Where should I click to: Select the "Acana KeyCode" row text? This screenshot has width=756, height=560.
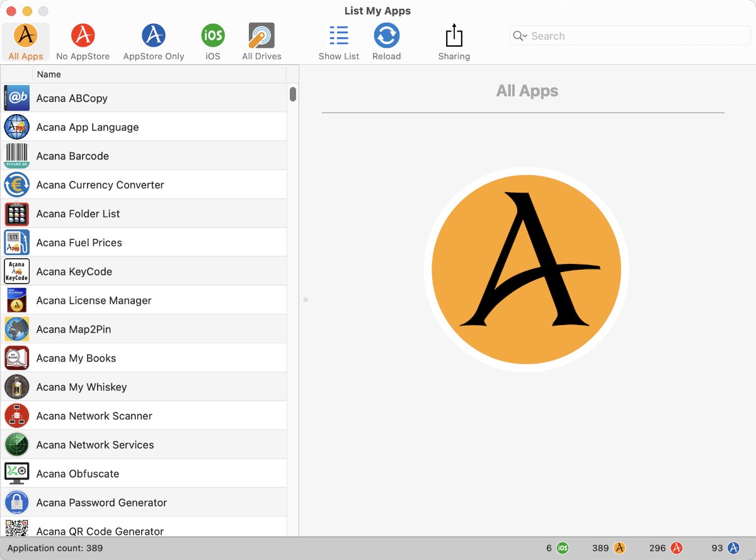(x=74, y=272)
